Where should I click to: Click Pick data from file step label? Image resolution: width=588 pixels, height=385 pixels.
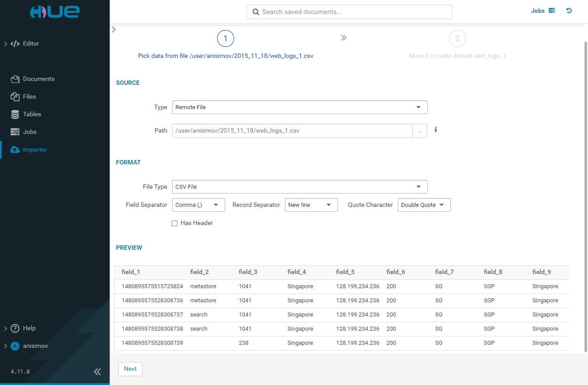(x=226, y=56)
